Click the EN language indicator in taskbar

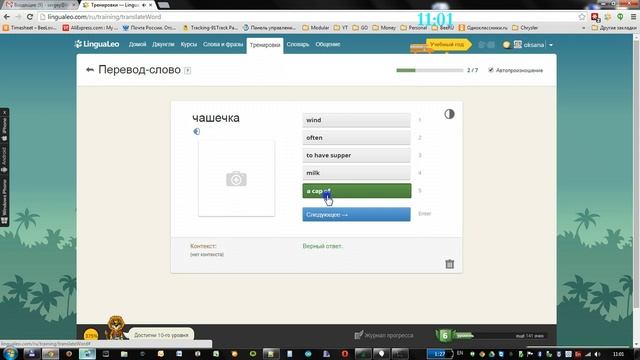(x=460, y=353)
